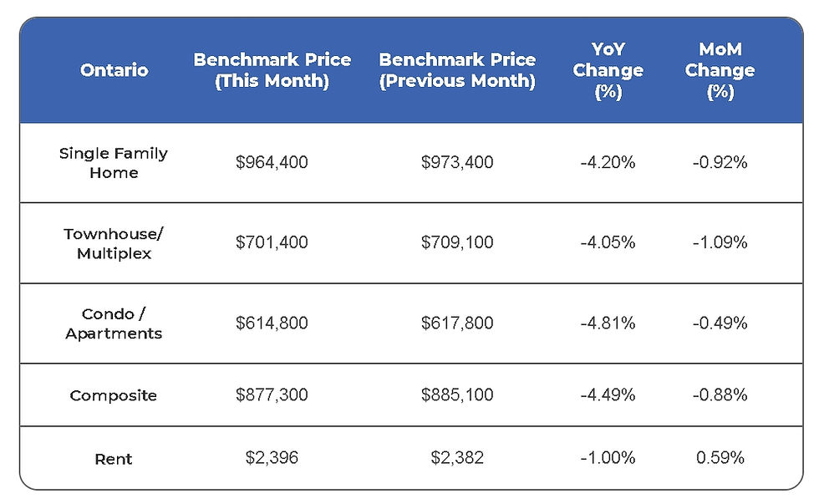Viewport: 819px width, 504px height.
Task: Select the -4.20% YoY change cell
Action: [608, 163]
